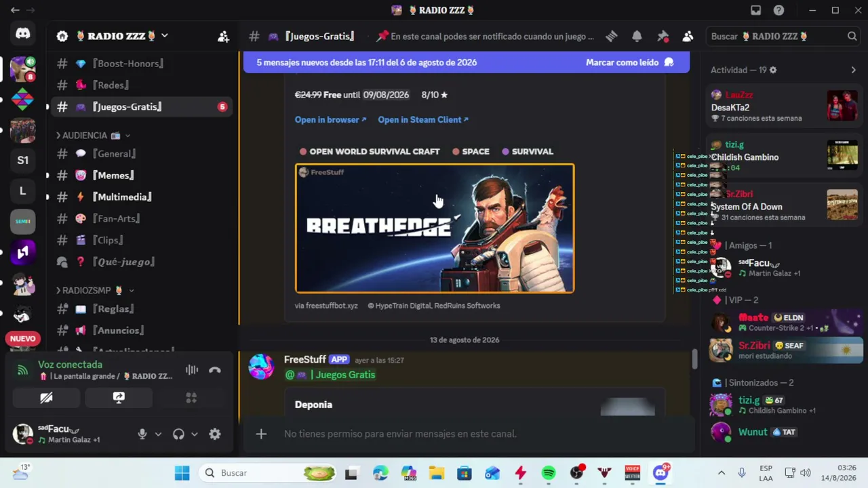This screenshot has width=868, height=488.
Task: Open the Anuncios channel
Action: [141, 331]
